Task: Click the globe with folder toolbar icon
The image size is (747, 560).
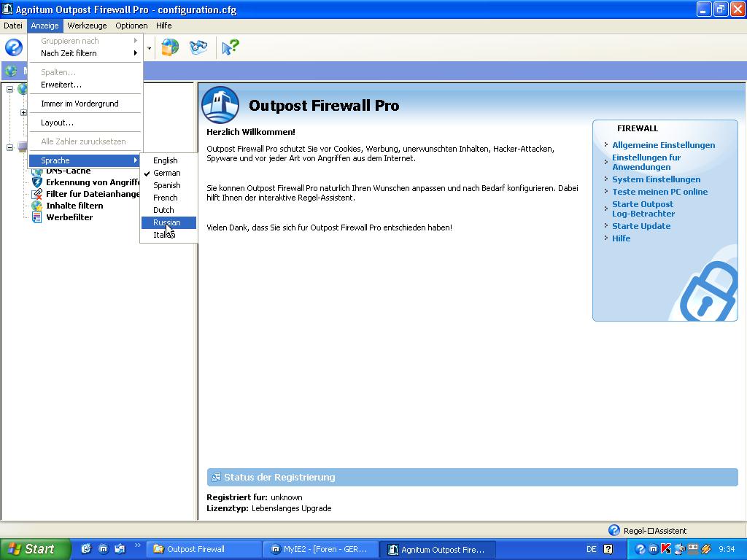Action: pos(170,47)
